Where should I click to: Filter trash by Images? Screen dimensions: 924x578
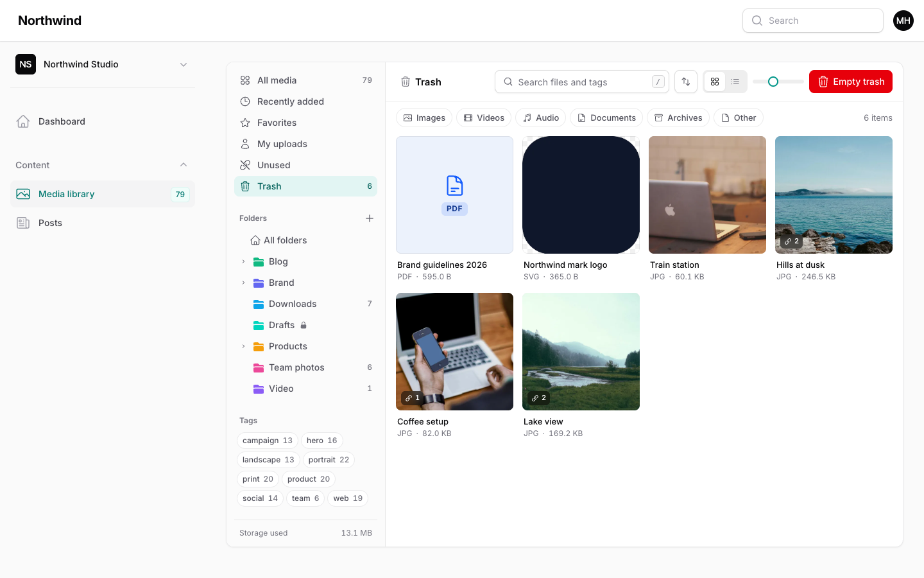tap(424, 118)
